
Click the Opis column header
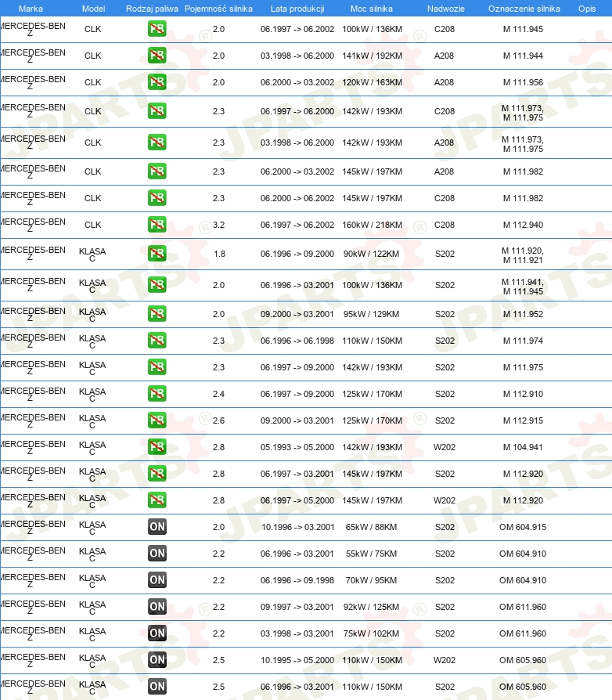click(x=587, y=9)
